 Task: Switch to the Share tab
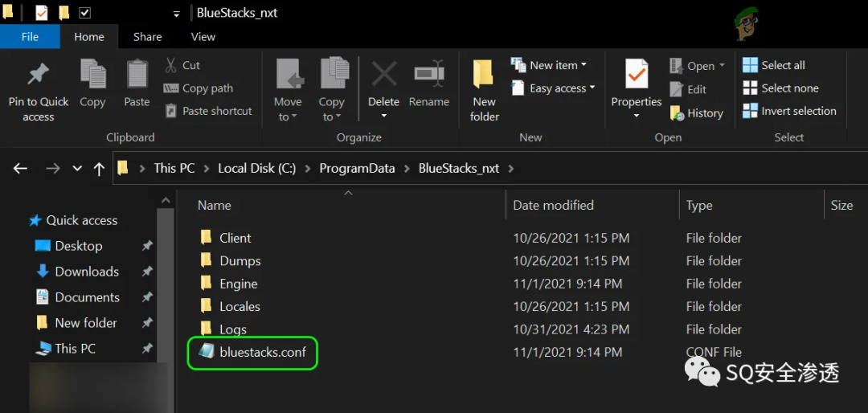(x=148, y=37)
